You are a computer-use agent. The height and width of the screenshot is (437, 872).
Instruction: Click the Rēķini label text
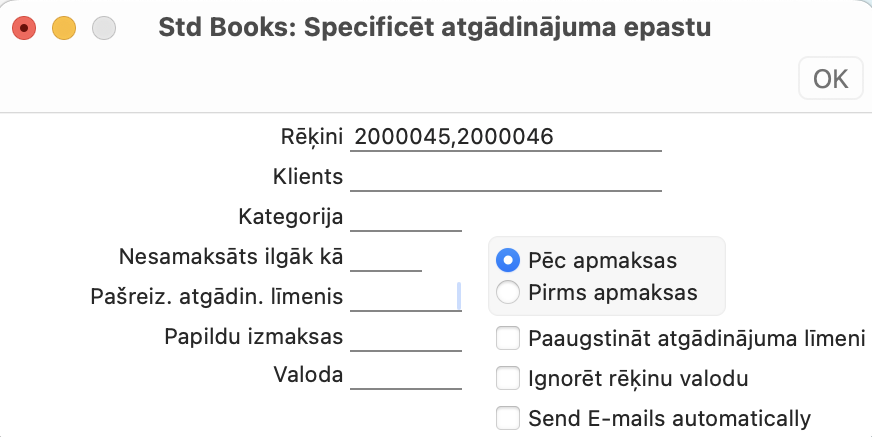(313, 137)
